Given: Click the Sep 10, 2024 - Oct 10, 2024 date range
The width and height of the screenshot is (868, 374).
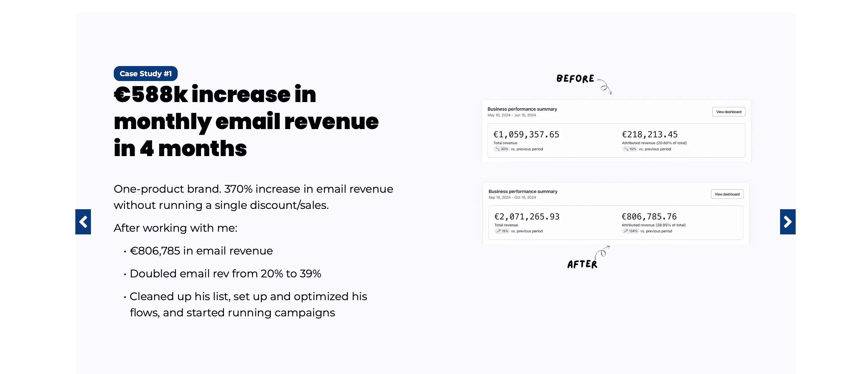Looking at the screenshot, I should click(512, 198).
